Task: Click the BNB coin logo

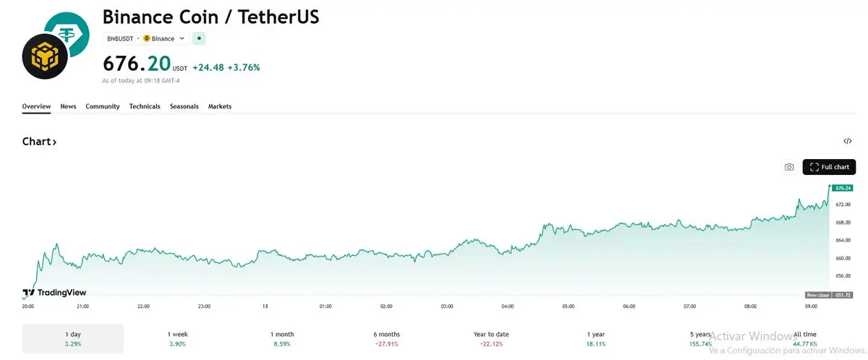Action: 44,56
